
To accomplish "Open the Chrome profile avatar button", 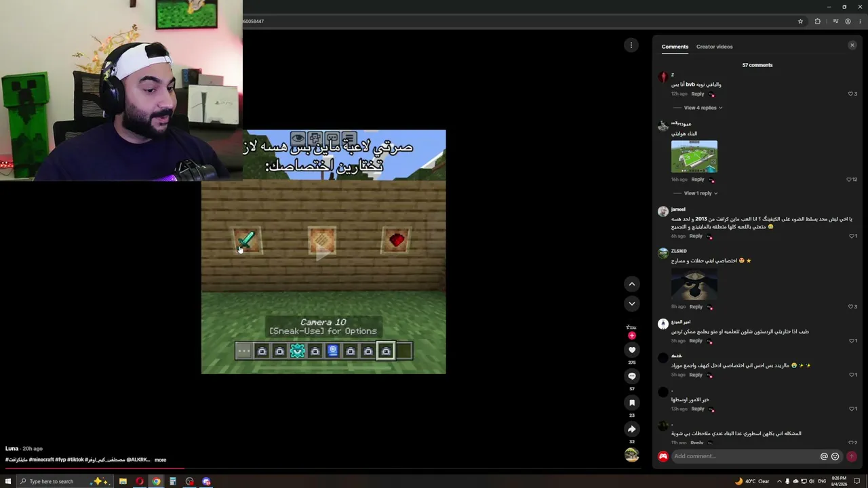I will pos(848,21).
